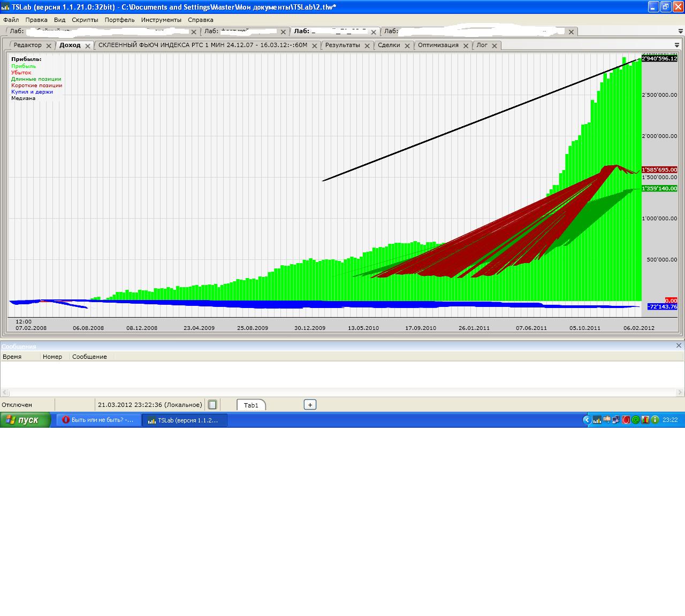The image size is (685, 616).
Task: Click the green info tray icon
Action: [655, 420]
